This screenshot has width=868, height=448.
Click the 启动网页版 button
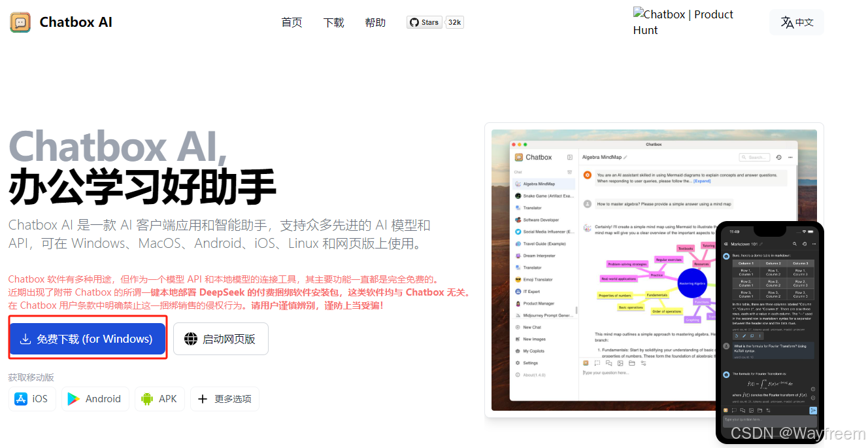point(220,339)
